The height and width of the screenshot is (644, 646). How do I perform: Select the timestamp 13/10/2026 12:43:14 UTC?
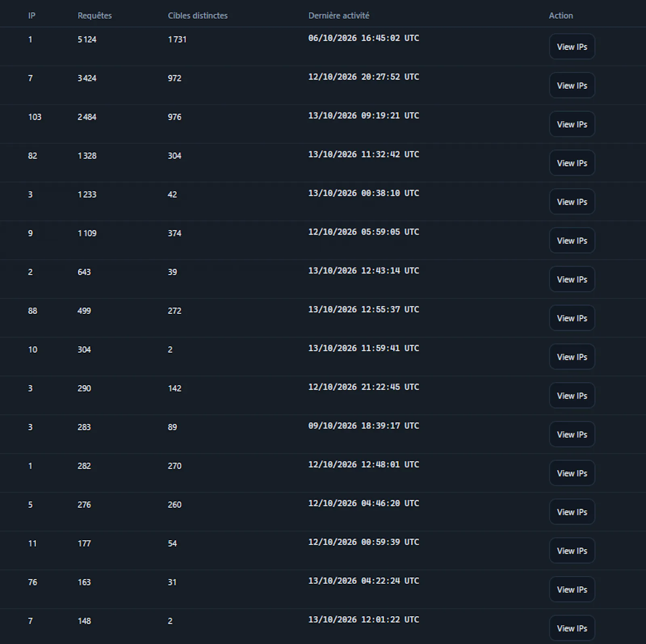[x=363, y=271]
